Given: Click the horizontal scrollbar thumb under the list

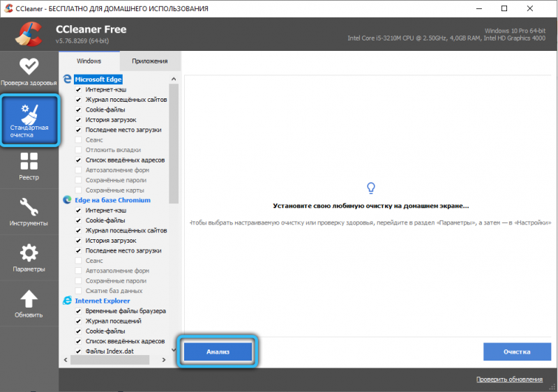Looking at the screenshot, I should coord(110,360).
